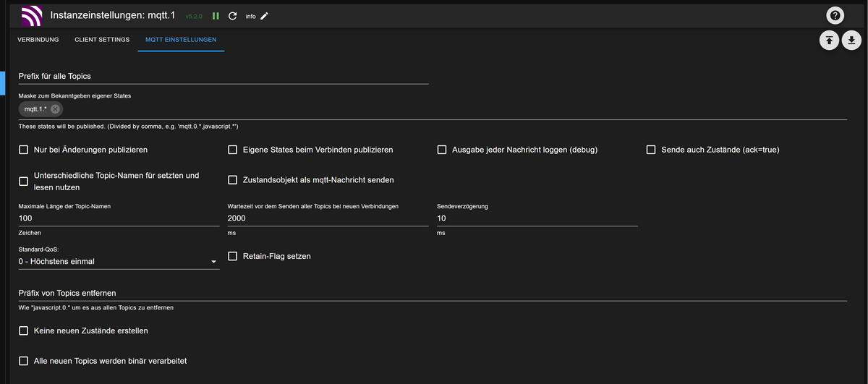Open the Standard-QoS dropdown
The height and width of the screenshot is (384, 868).
[119, 261]
